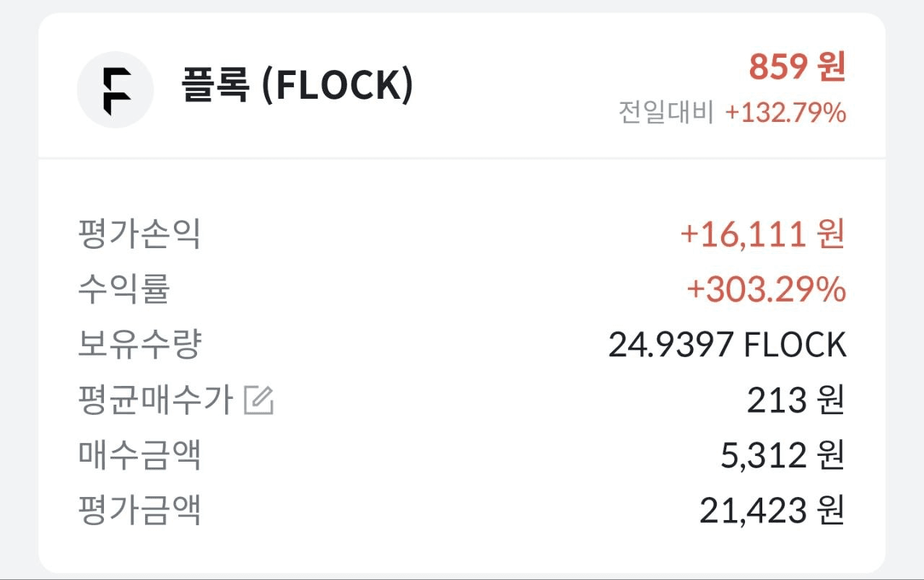Click the current price 859 원
This screenshot has width=924, height=580.
click(797, 66)
